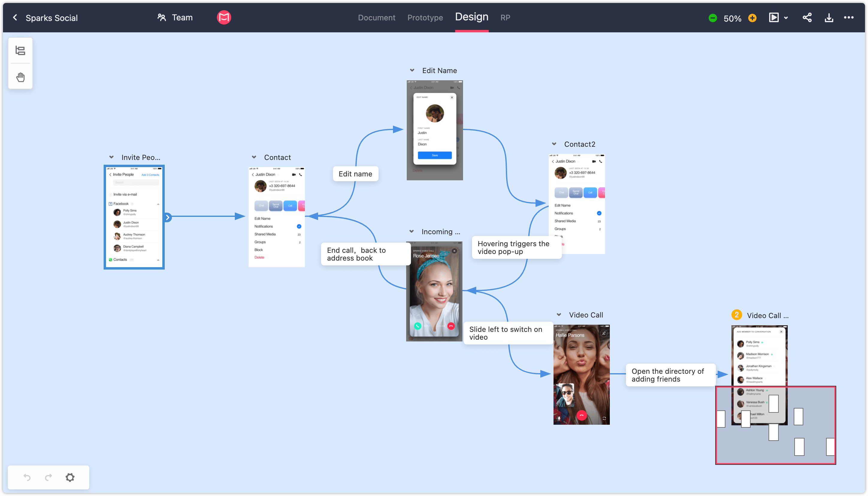Click switch camera icon in Video Call

tap(604, 419)
